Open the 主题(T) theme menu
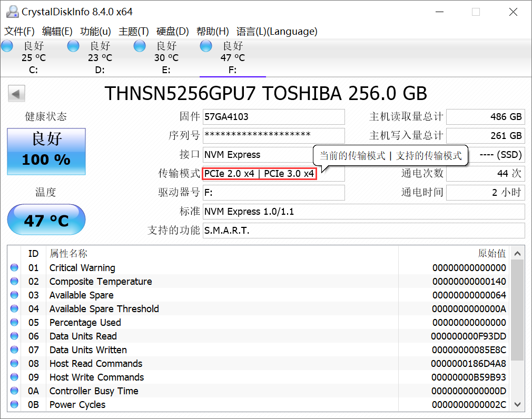 [134, 32]
